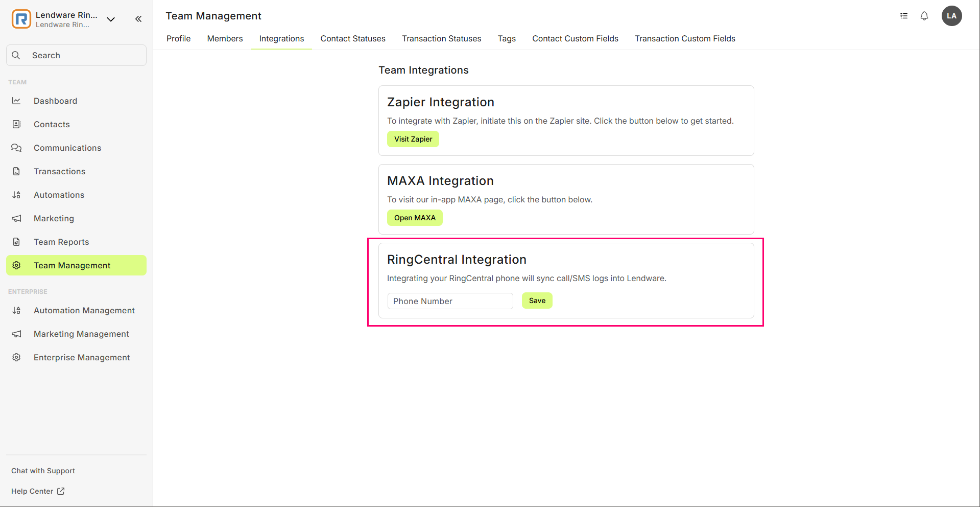The width and height of the screenshot is (980, 507).
Task: Open Dashboard chart icon in sidebar
Action: 16,101
